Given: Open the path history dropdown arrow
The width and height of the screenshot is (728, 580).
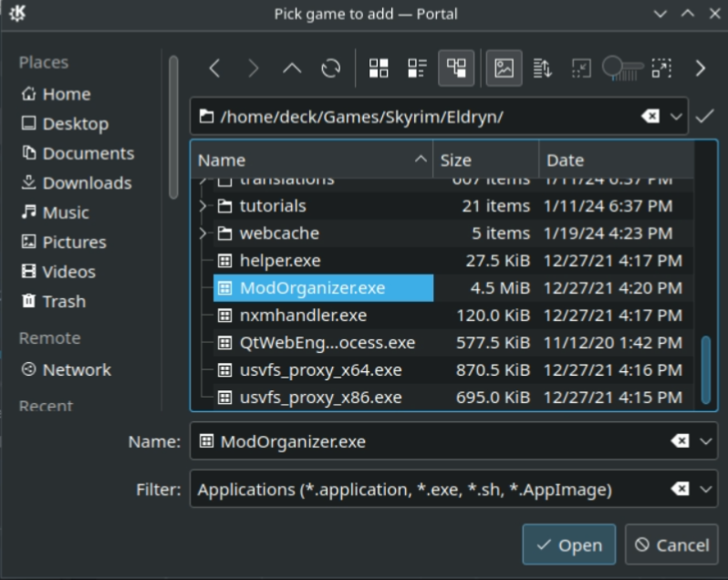Looking at the screenshot, I should pyautogui.click(x=676, y=117).
